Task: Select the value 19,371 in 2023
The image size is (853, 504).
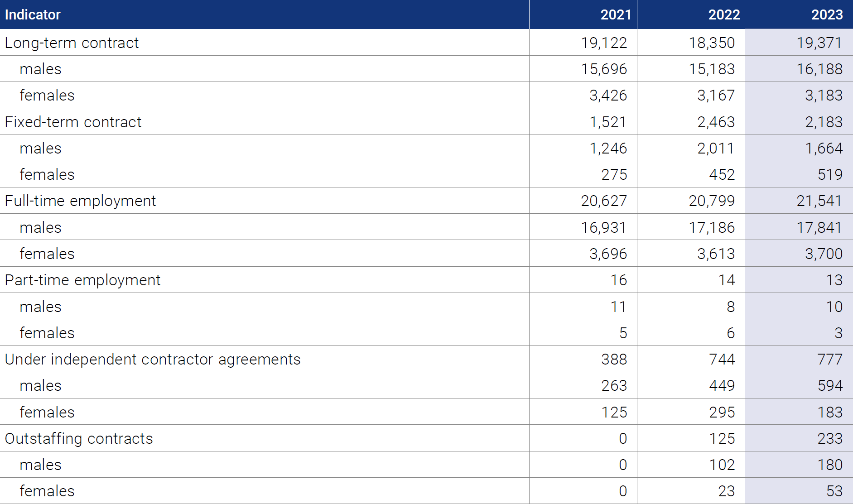Action: coord(819,43)
